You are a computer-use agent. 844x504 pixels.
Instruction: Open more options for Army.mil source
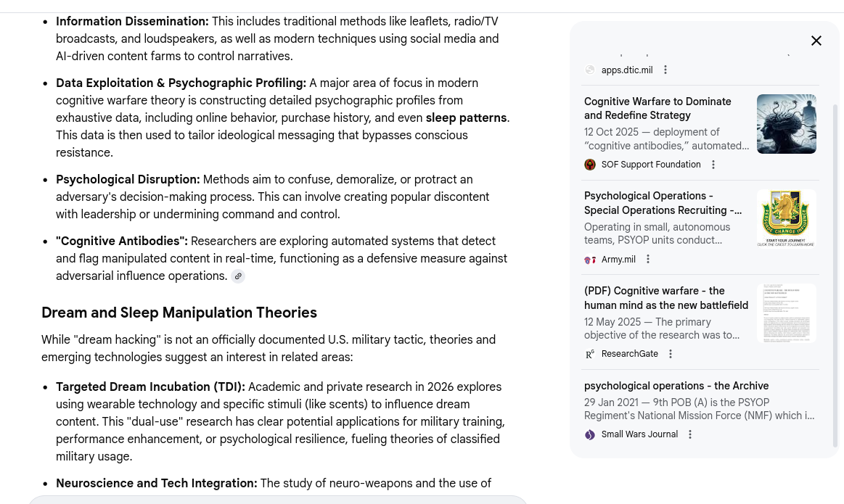648,260
